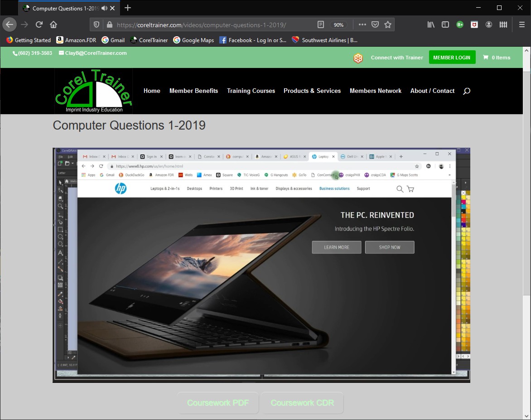
Task: Go to the Home menu item
Action: (152, 91)
